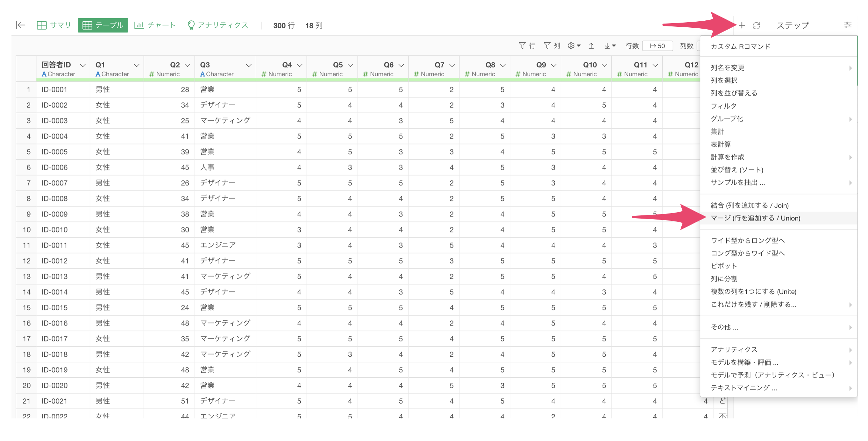Open the Q11 column header dropdown

pyautogui.click(x=655, y=65)
